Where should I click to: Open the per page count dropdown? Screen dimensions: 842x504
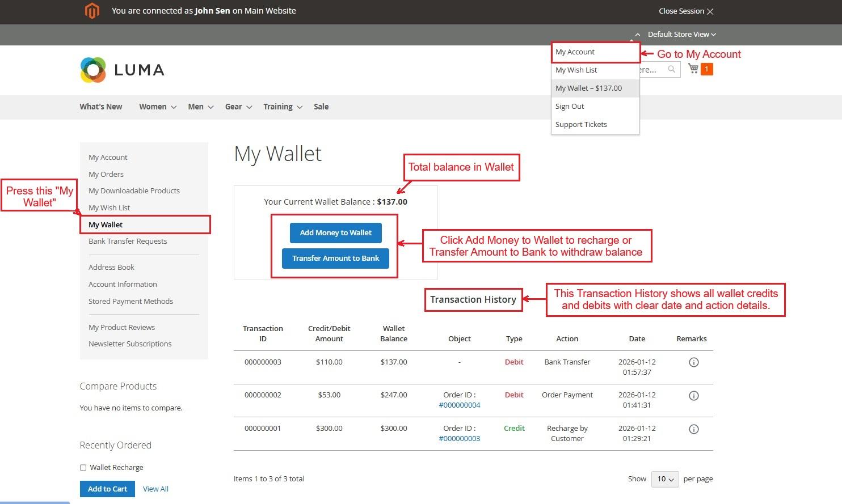tap(665, 479)
